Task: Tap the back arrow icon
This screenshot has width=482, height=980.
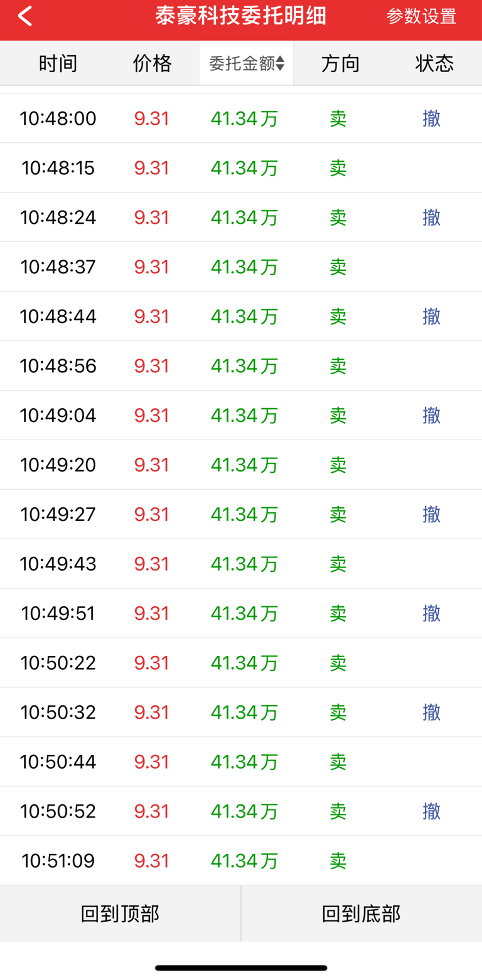Action: click(25, 16)
